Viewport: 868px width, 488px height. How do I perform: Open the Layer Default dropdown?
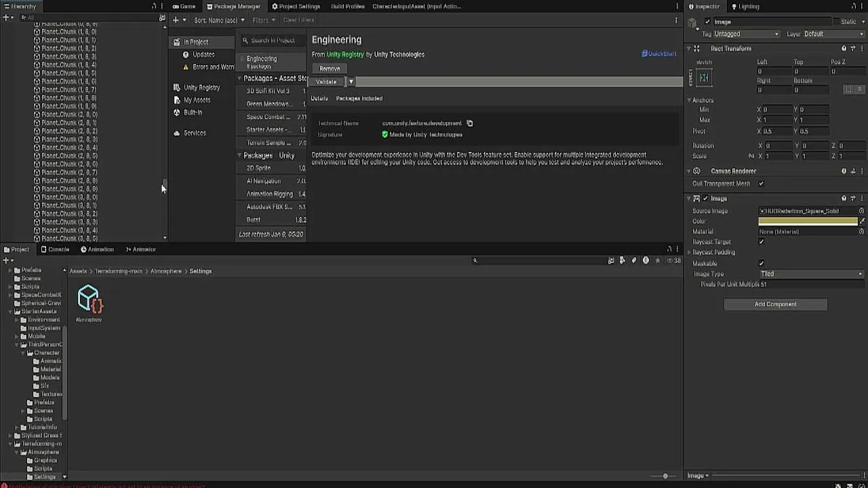coord(834,34)
